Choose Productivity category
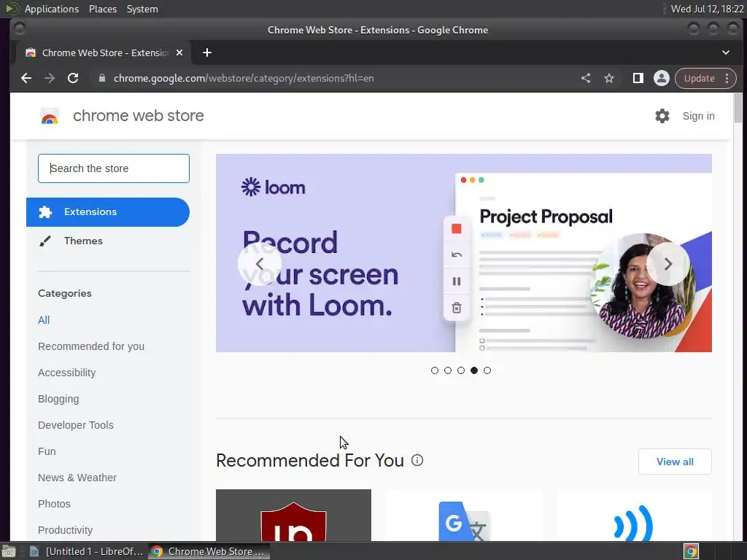The width and height of the screenshot is (747, 560). (65, 530)
